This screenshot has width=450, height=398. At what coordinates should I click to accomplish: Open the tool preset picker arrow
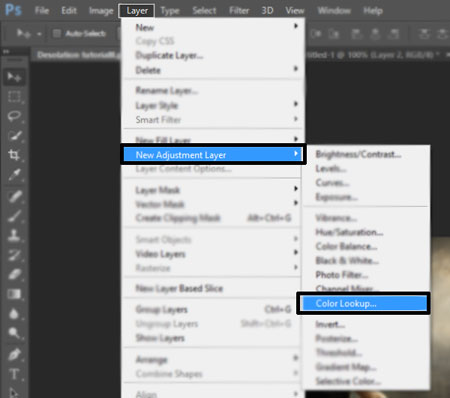[39, 34]
